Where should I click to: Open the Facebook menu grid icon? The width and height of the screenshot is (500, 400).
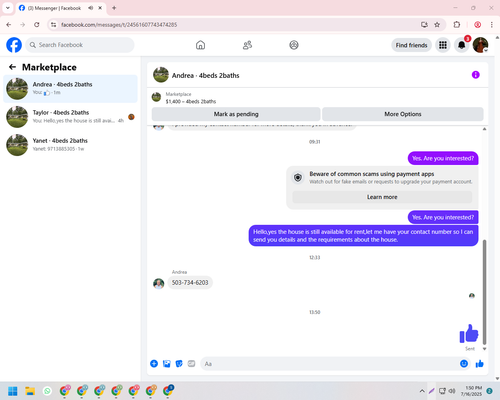pyautogui.click(x=443, y=45)
